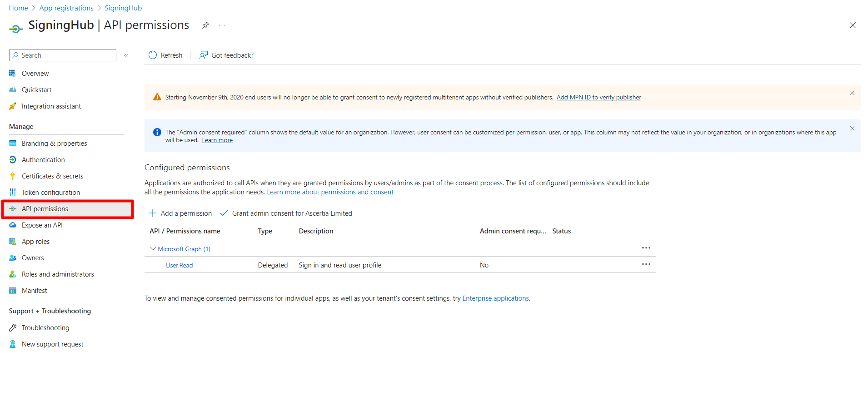Click the plus icon for Add a permission
Screen dimensions: 868x396
coord(153,213)
